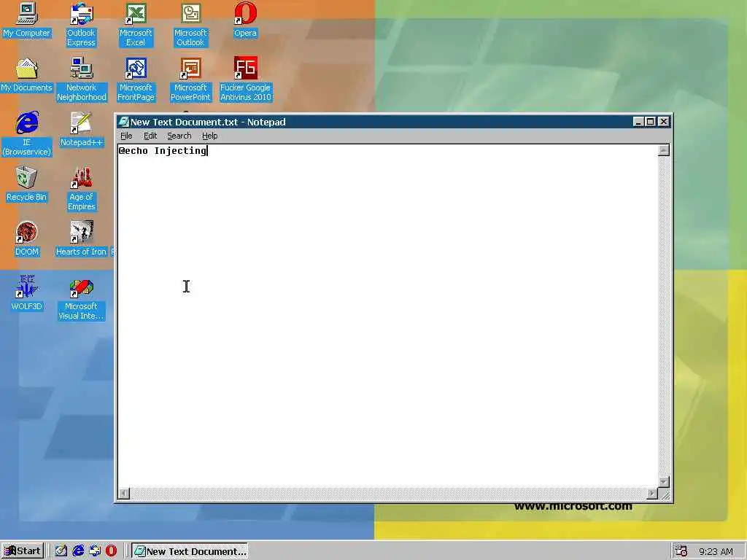Open the Start menu
Viewport: 747px width, 560px height.
pyautogui.click(x=23, y=551)
